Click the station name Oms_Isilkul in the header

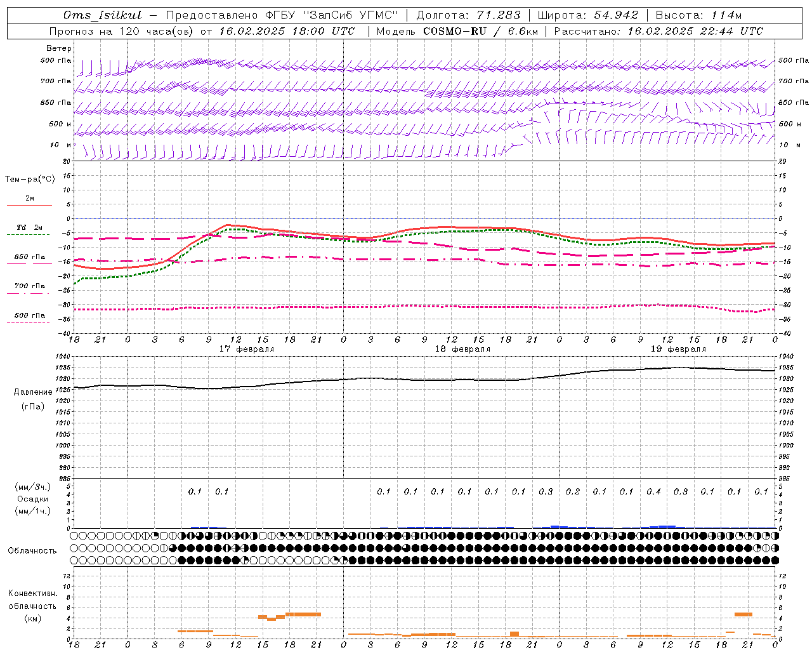103,15
